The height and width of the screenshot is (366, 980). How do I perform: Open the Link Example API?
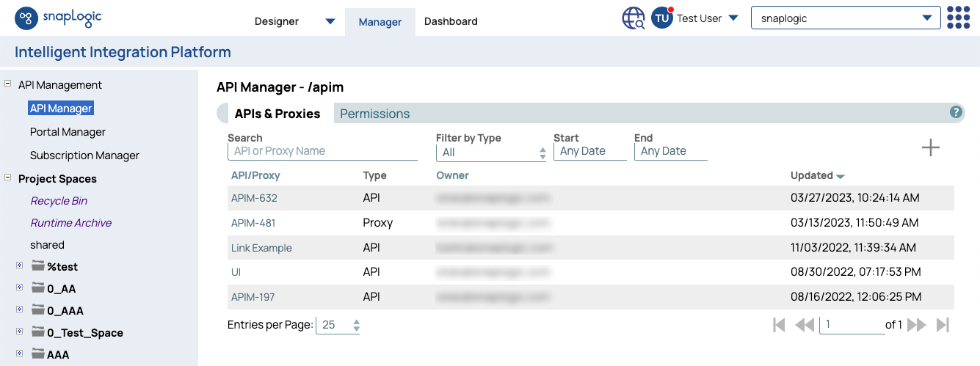pos(261,248)
